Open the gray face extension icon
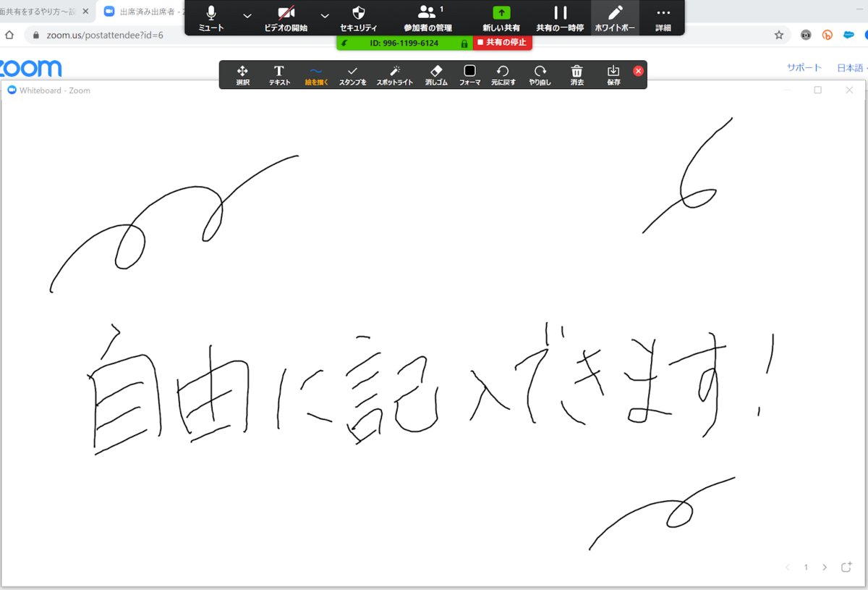This screenshot has height=590, width=868. click(806, 35)
